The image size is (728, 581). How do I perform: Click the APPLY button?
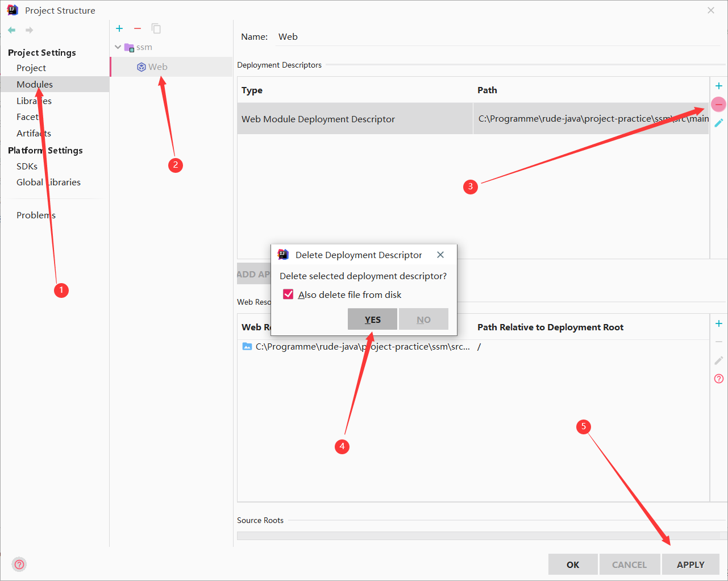point(690,565)
